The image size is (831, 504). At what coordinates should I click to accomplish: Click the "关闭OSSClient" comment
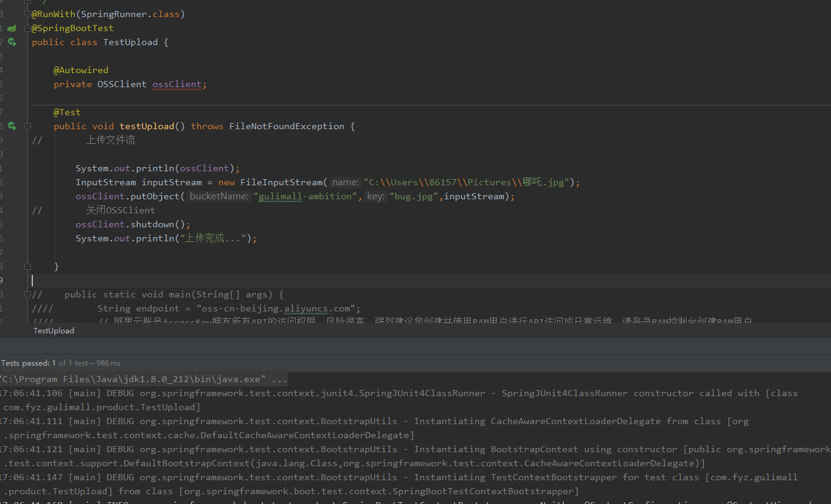click(121, 210)
